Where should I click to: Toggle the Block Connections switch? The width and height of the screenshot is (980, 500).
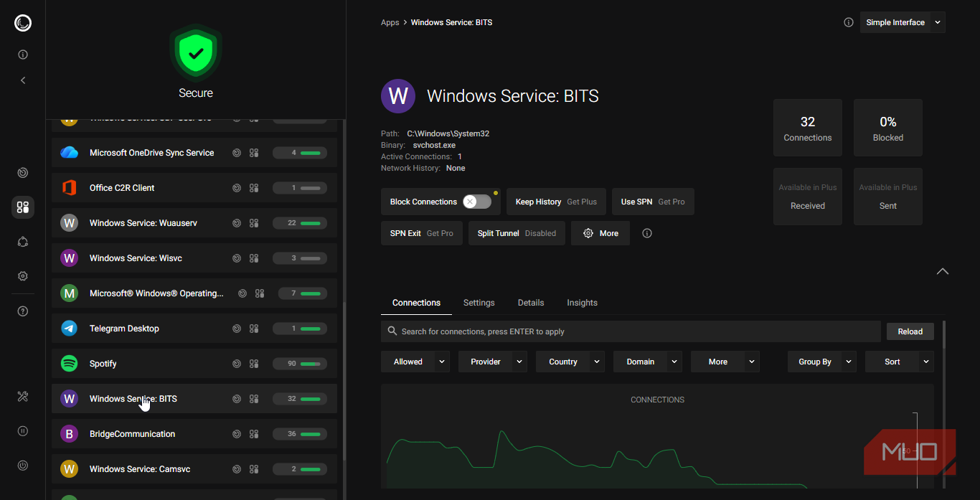477,202
